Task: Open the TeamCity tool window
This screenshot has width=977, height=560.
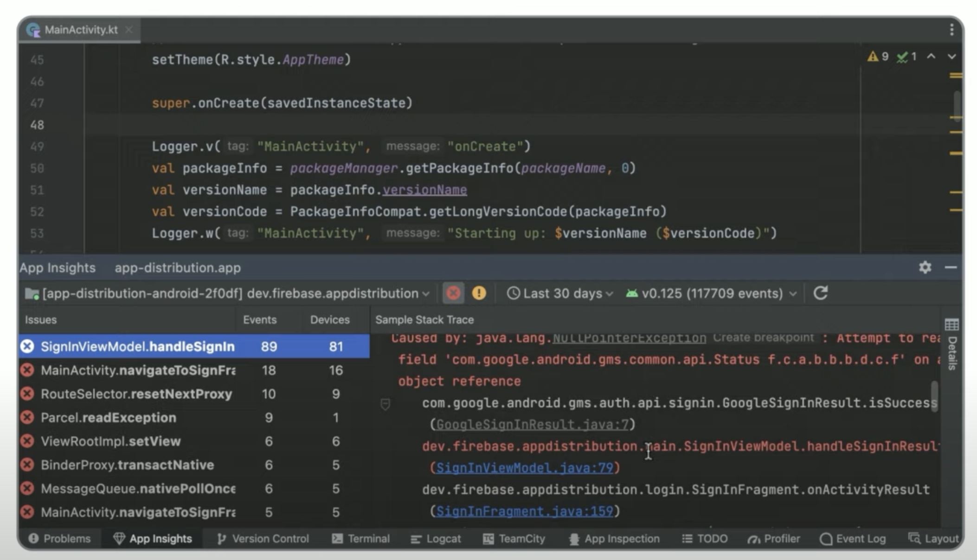Action: (514, 539)
